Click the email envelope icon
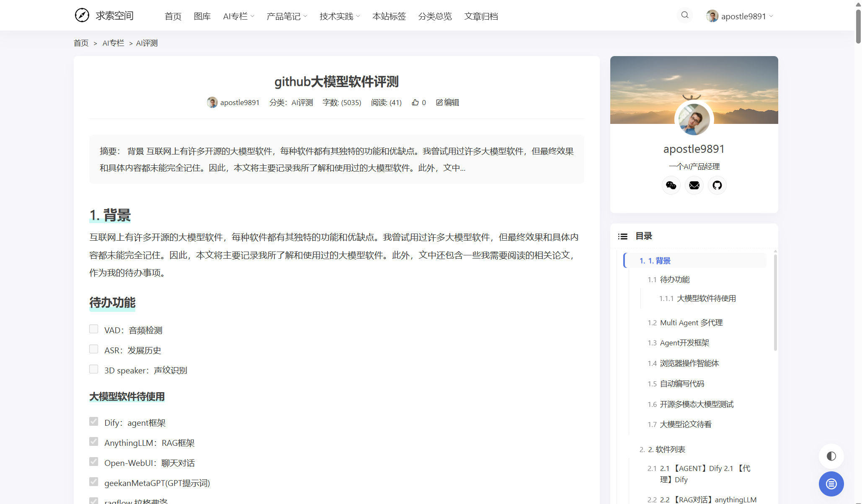This screenshot has height=504, width=862. tap(694, 185)
